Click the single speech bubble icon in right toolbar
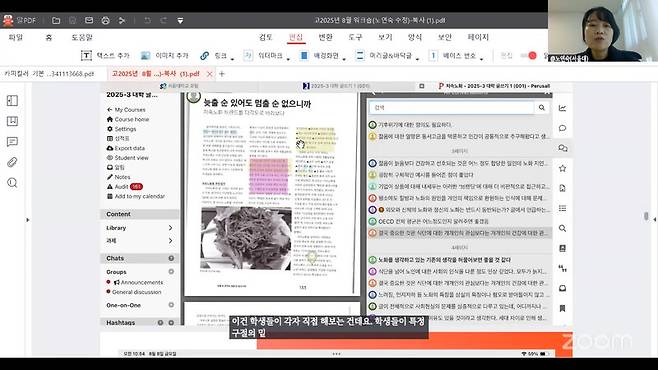The height and width of the screenshot is (370, 658). [563, 128]
